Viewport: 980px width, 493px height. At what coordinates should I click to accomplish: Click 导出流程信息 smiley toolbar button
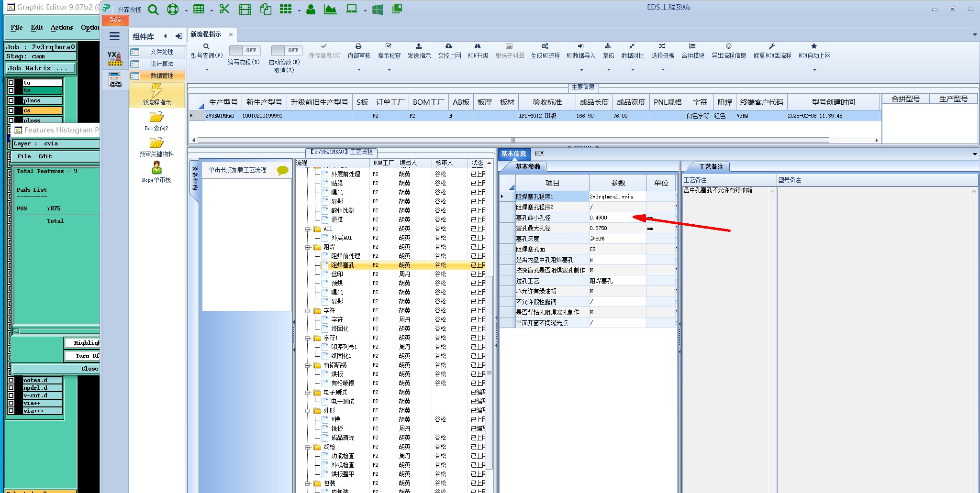(729, 51)
